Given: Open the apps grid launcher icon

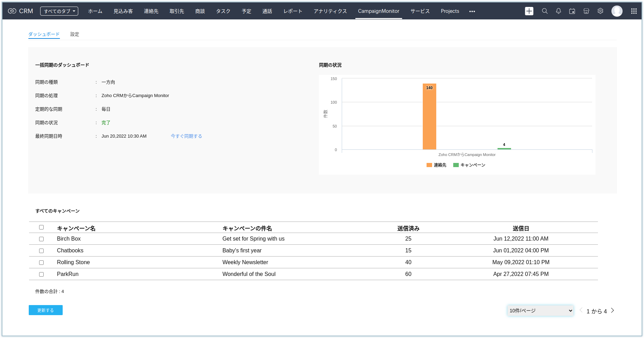Looking at the screenshot, I should (x=634, y=11).
